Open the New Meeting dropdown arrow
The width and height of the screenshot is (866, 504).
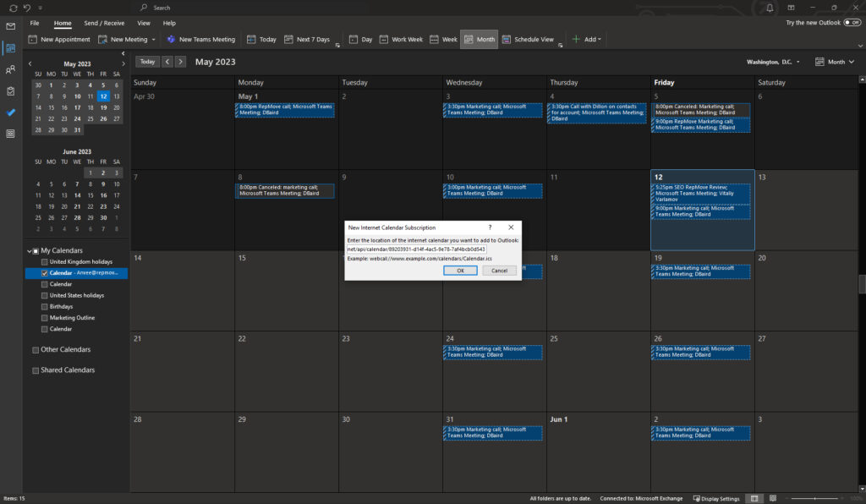[154, 39]
